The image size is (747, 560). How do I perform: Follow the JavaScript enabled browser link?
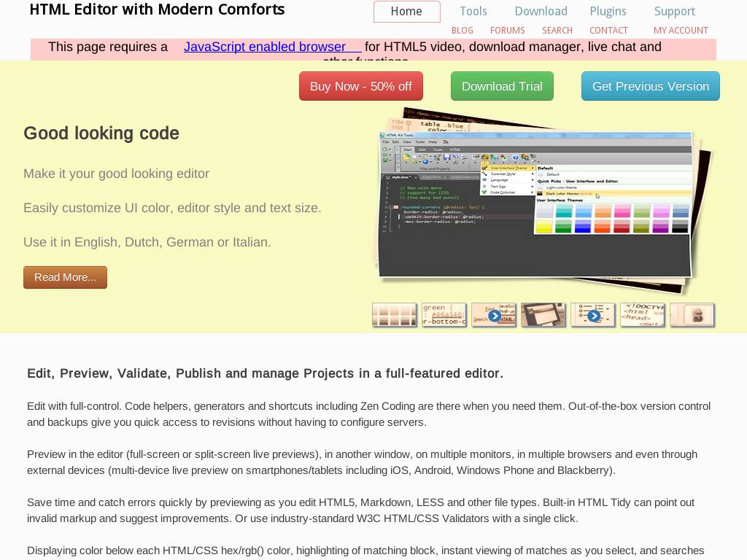tap(265, 47)
